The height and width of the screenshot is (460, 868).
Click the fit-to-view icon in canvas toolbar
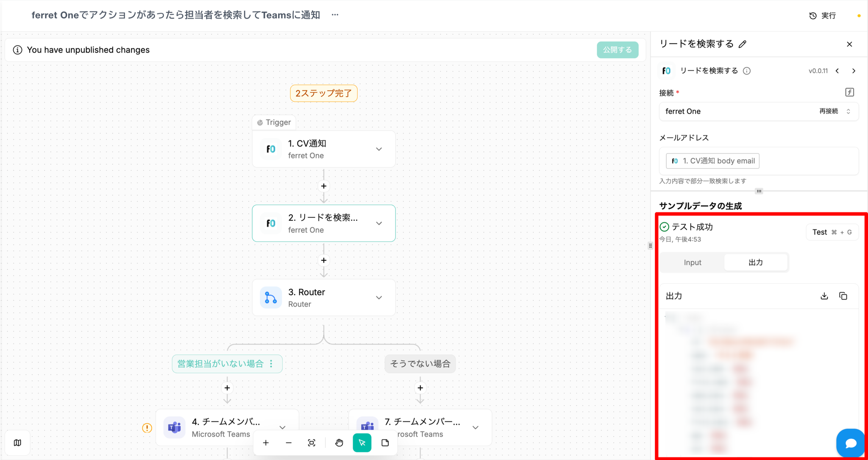312,443
